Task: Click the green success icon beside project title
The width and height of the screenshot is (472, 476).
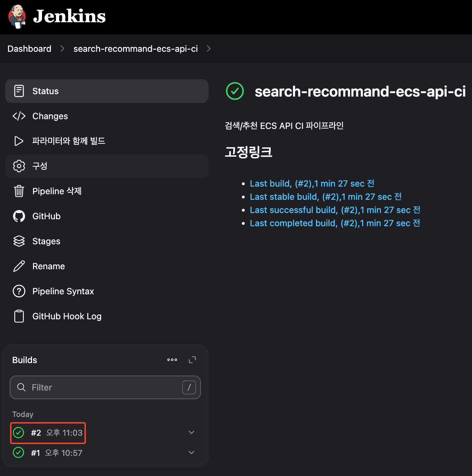Action: tap(235, 91)
